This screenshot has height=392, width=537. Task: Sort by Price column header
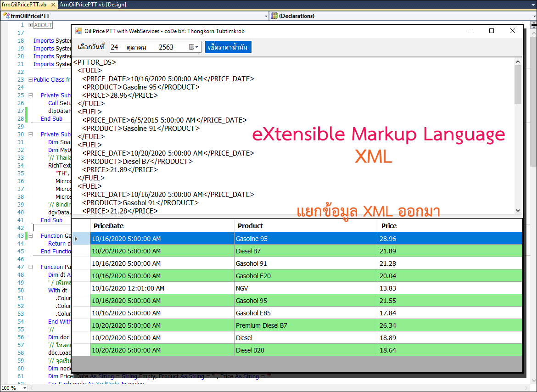pos(450,226)
